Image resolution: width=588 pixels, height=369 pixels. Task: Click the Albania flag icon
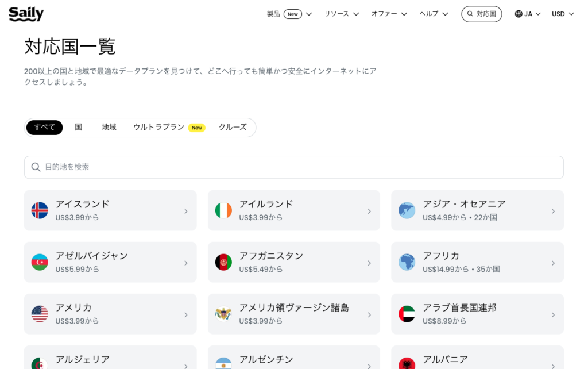point(407,363)
